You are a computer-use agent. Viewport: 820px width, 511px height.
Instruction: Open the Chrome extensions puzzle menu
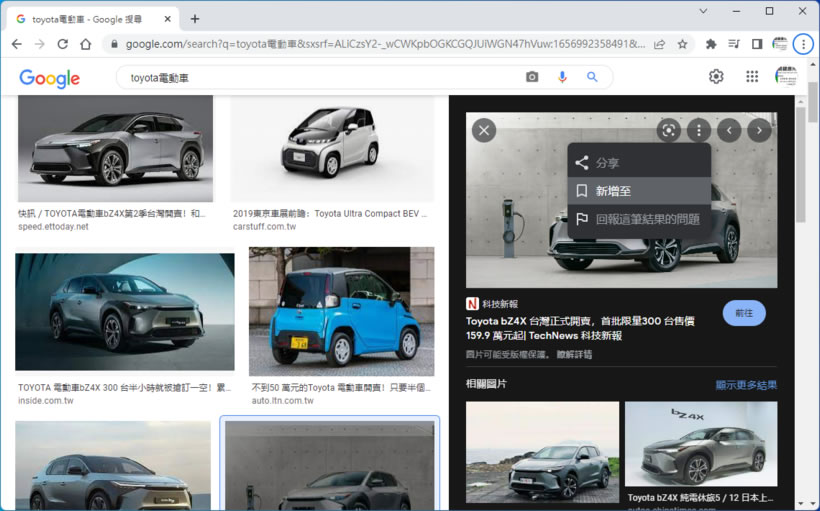pyautogui.click(x=711, y=44)
